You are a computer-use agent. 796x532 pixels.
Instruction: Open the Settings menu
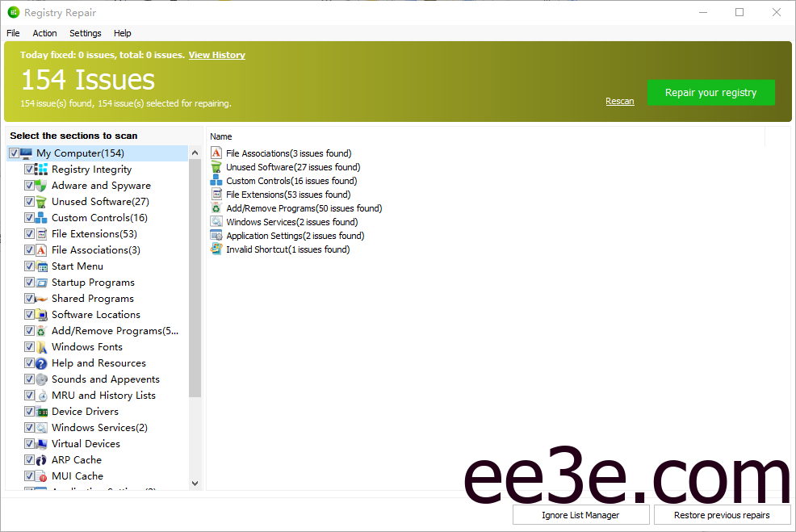point(85,33)
